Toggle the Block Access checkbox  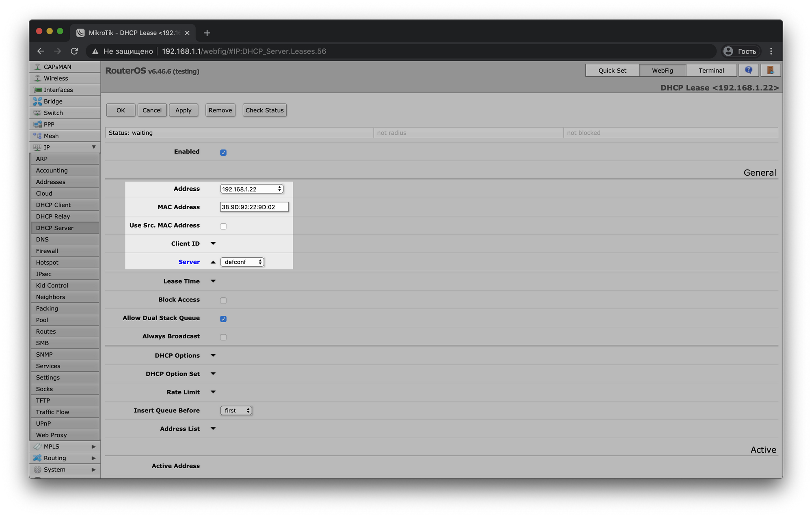223,299
